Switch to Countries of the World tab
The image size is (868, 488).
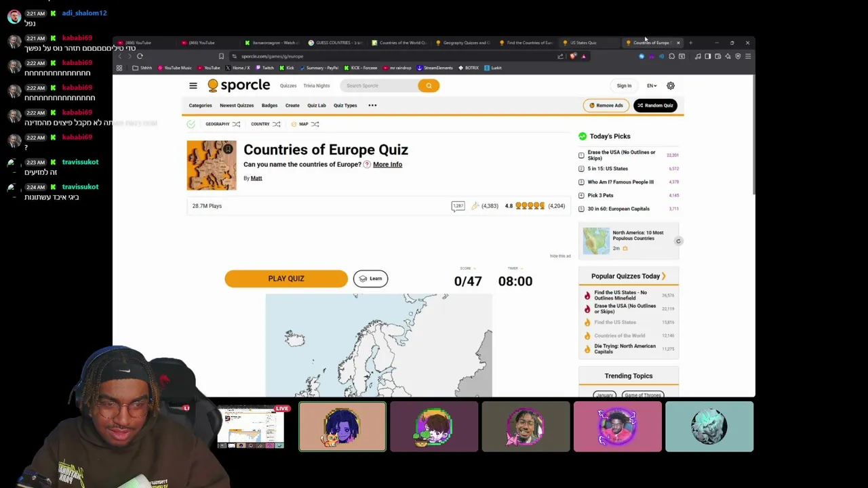[399, 43]
